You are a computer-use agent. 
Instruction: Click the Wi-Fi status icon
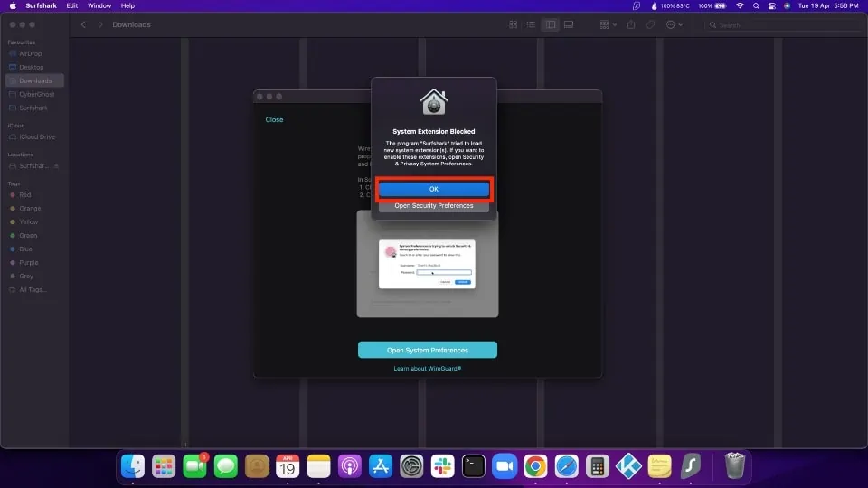coord(740,5)
